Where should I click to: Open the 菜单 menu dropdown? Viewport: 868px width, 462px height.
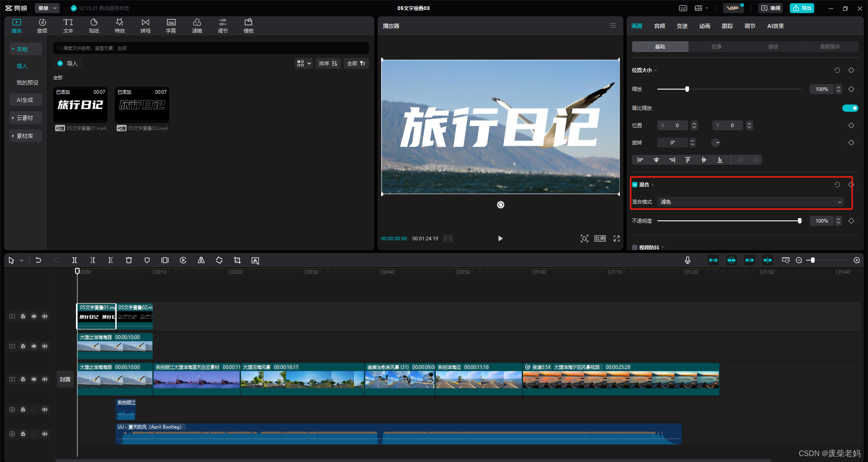(x=47, y=8)
